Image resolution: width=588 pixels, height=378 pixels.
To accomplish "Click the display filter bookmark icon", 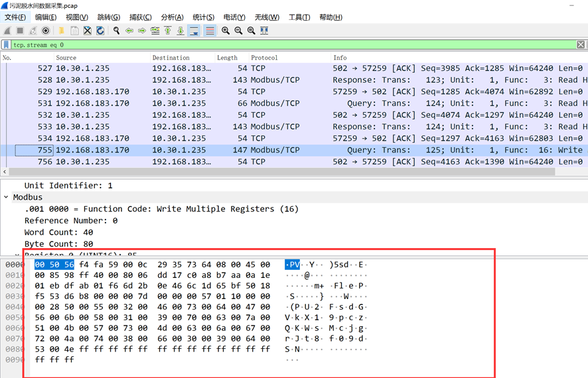I will 7,45.
